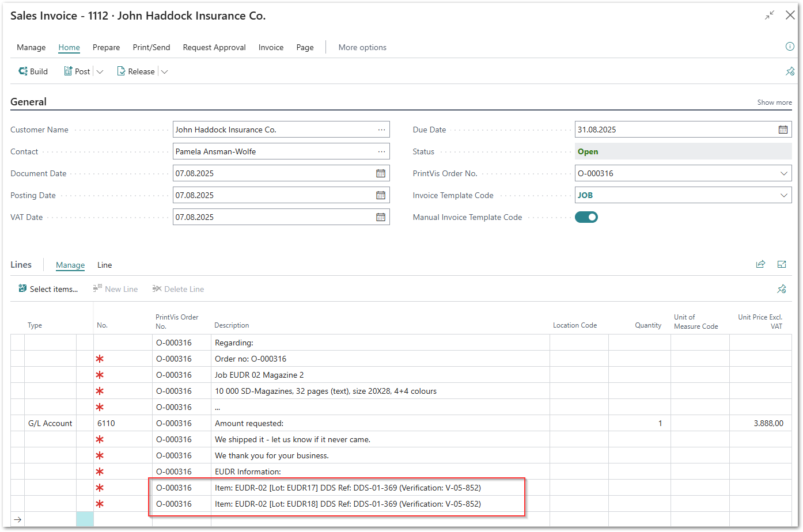Open the Request Approval menu
803x532 pixels.
(214, 47)
